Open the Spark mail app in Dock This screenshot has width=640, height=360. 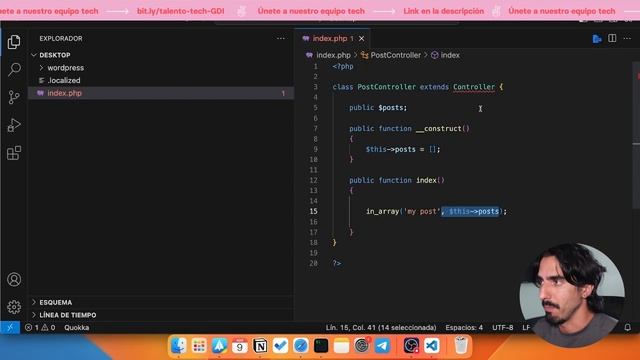click(x=219, y=346)
